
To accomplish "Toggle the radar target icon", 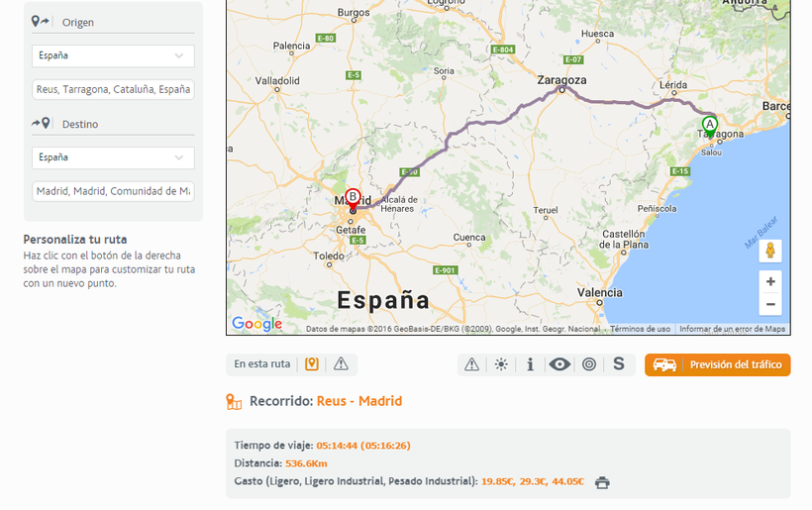I will pos(589,364).
